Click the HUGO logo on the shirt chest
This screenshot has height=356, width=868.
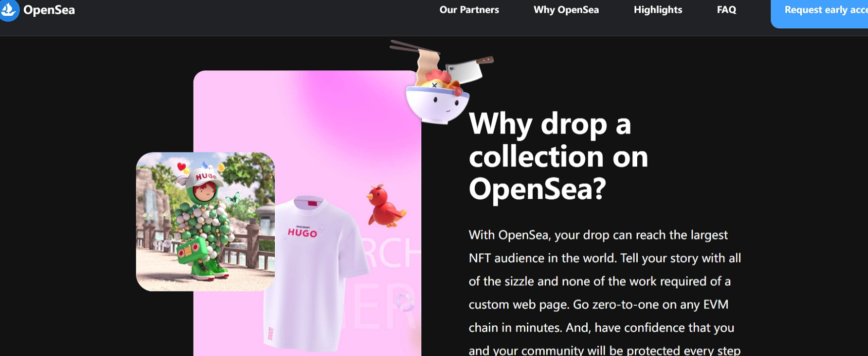[302, 232]
